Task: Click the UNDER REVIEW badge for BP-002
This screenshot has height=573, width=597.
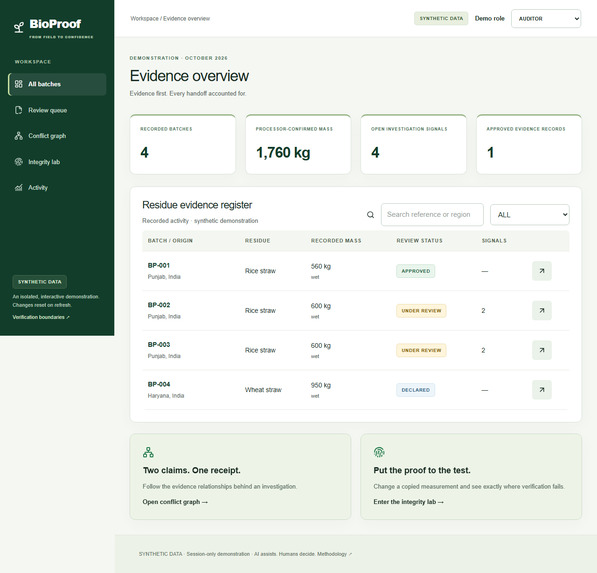Action: 421,311
